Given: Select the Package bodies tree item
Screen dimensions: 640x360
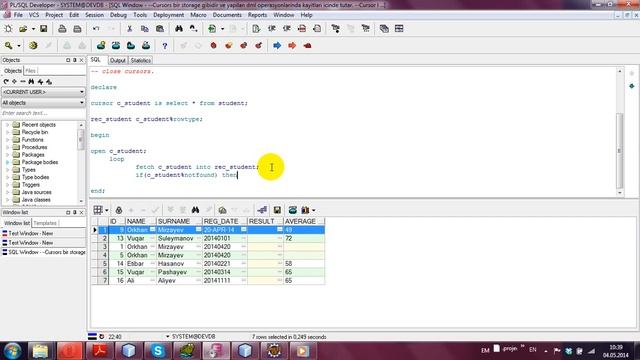Looking at the screenshot, I should click(x=40, y=162).
